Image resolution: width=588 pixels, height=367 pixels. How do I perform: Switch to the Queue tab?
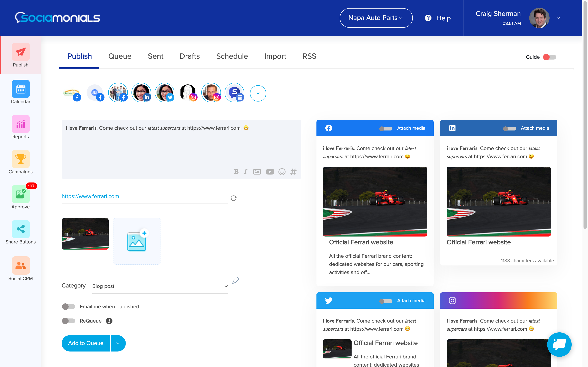coord(120,56)
